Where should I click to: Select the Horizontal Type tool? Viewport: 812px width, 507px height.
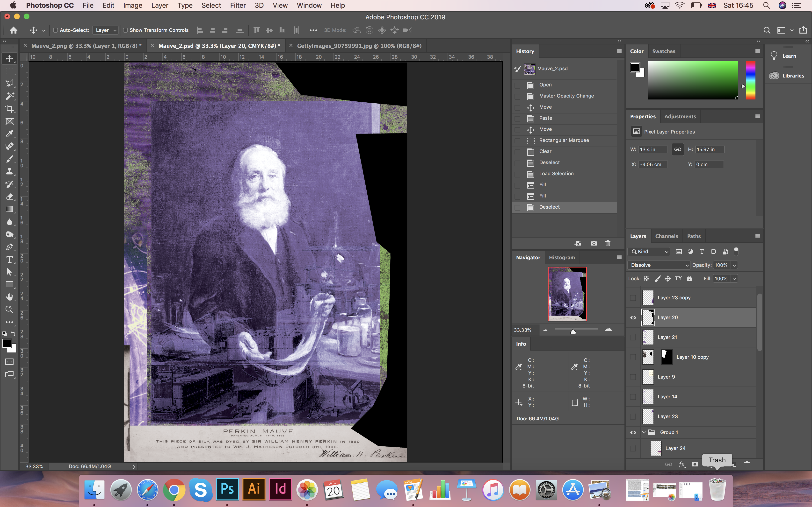coord(9,260)
